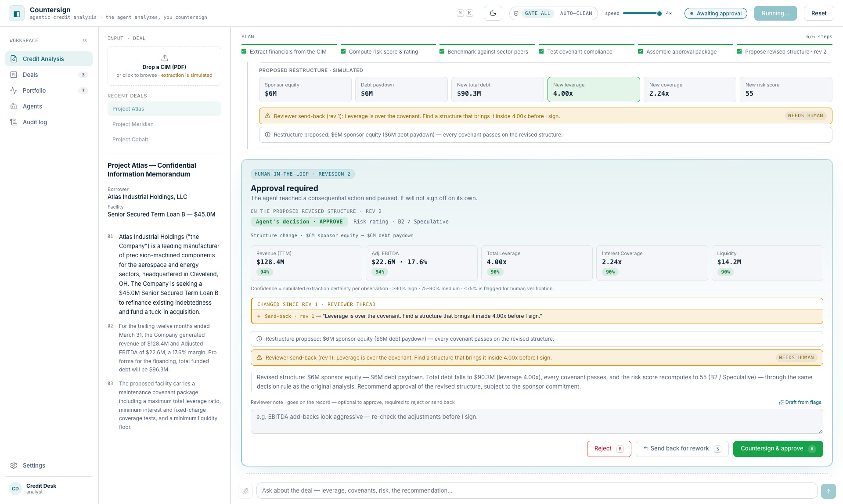The image size is (843, 504).
Task: Select Project Meridian from recent deals
Action: pyautogui.click(x=164, y=124)
